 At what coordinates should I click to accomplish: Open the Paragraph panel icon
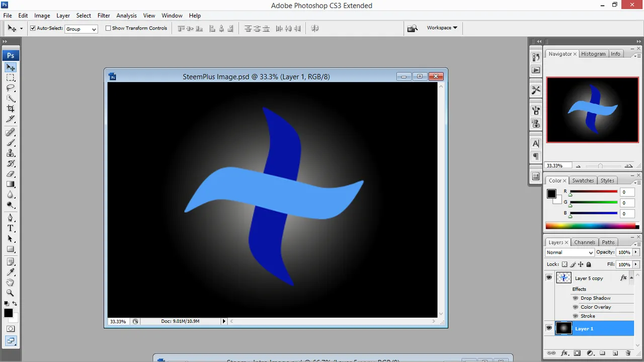(x=536, y=156)
